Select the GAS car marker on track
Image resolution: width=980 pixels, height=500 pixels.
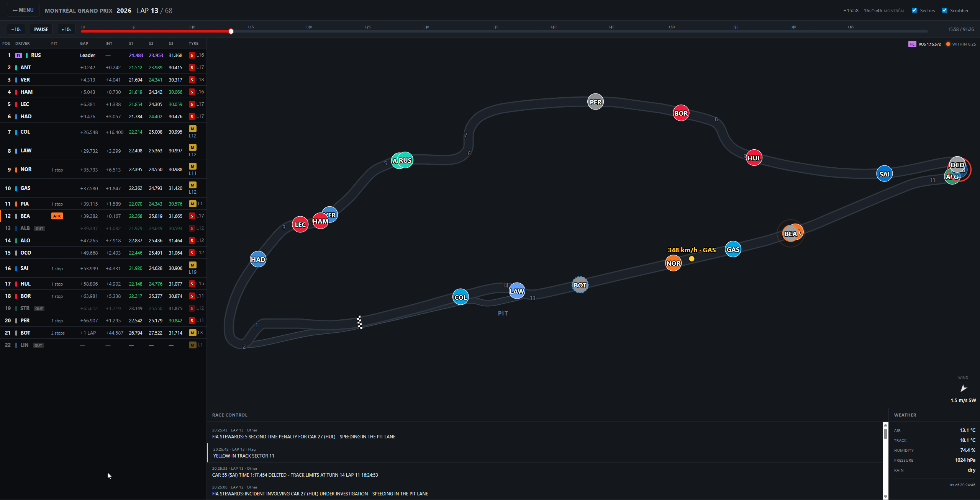733,250
